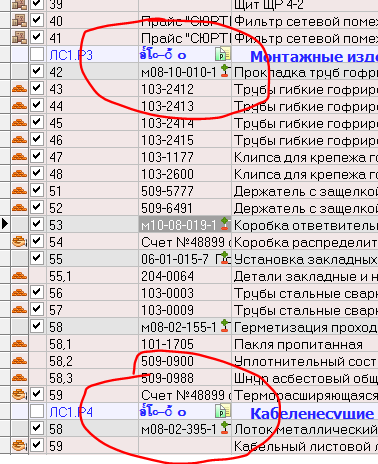The image size is (378, 464).
Task: Uncheck checkbox of row 58 Лоток металлический
Action: point(37,428)
